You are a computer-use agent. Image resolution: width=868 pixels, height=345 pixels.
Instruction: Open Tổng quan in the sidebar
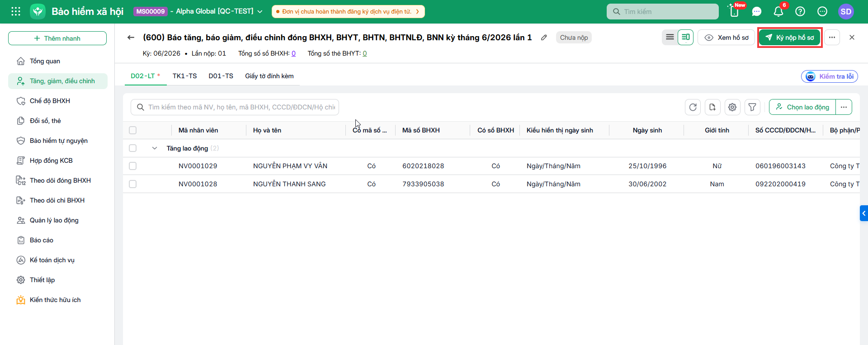58,61
